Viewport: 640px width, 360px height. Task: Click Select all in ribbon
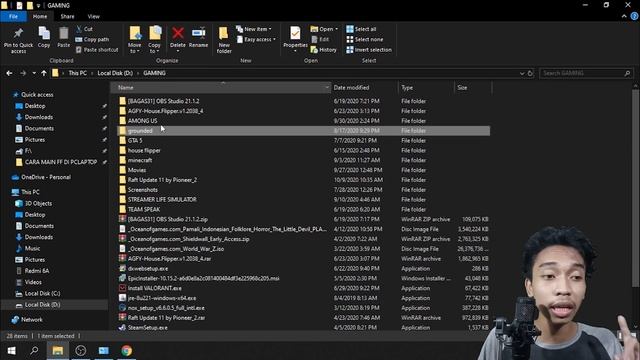[361, 29]
